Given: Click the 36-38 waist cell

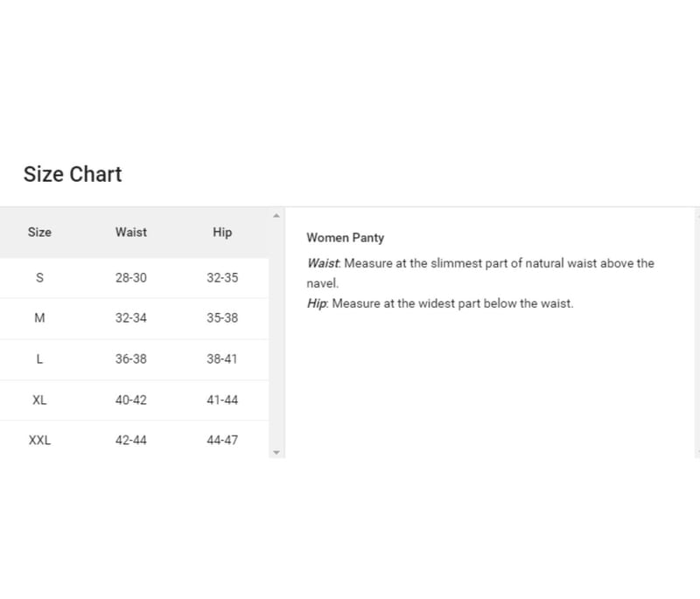Looking at the screenshot, I should point(131,359).
